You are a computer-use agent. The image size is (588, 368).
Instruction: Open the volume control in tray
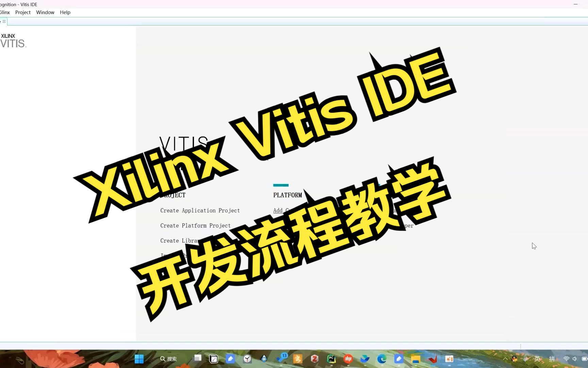(x=575, y=359)
